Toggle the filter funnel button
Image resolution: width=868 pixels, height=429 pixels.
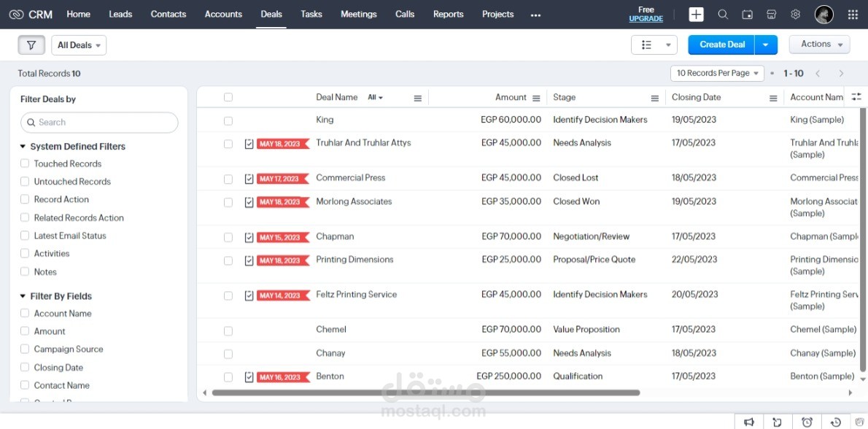pos(31,45)
